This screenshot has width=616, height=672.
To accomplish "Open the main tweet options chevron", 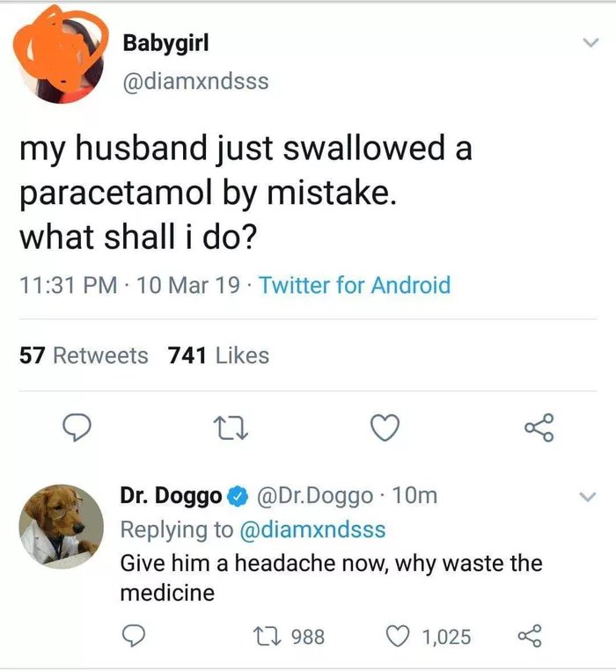I will (x=588, y=44).
